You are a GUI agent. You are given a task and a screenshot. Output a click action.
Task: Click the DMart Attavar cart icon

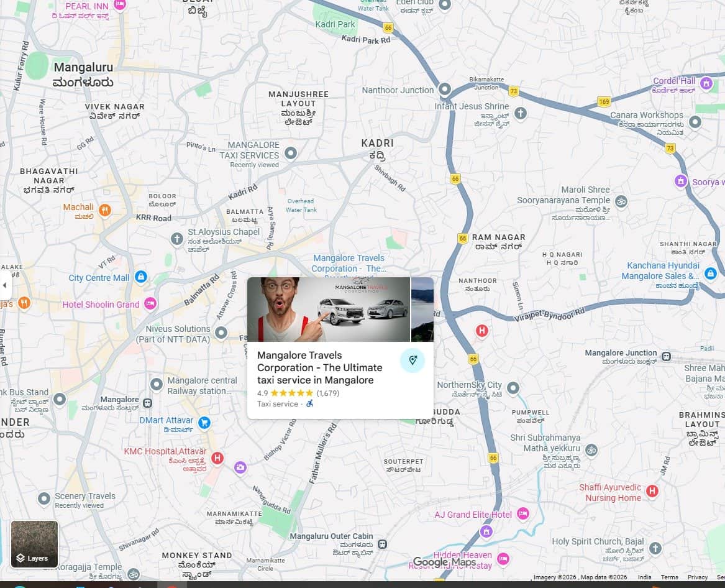click(x=204, y=422)
